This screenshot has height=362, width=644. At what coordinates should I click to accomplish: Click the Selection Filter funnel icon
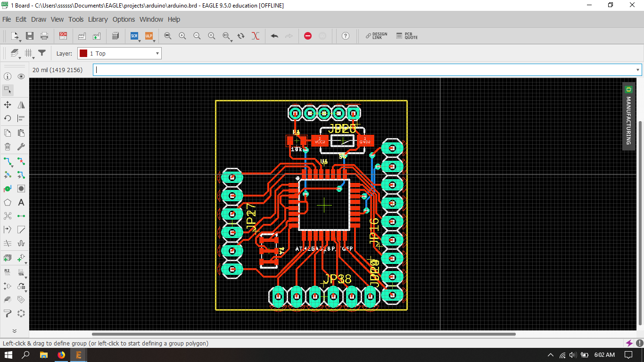(42, 53)
